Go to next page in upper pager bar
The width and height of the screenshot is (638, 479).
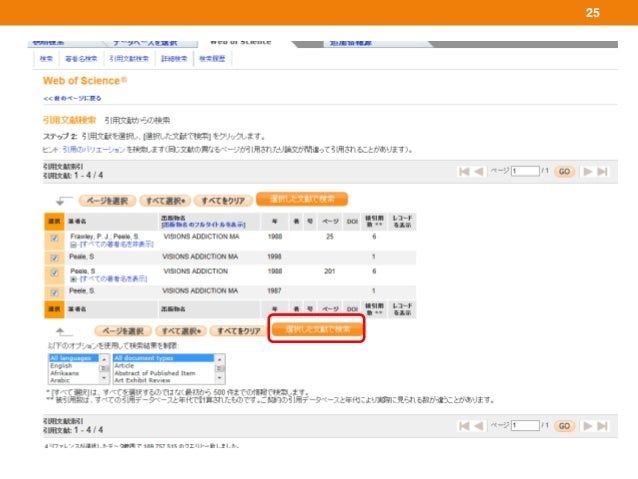[x=588, y=171]
